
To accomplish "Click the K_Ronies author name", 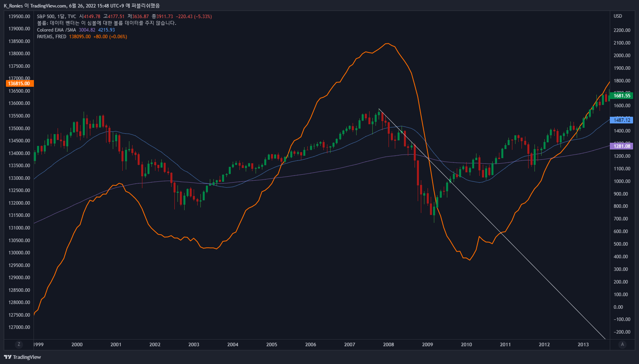I will pyautogui.click(x=13, y=6).
